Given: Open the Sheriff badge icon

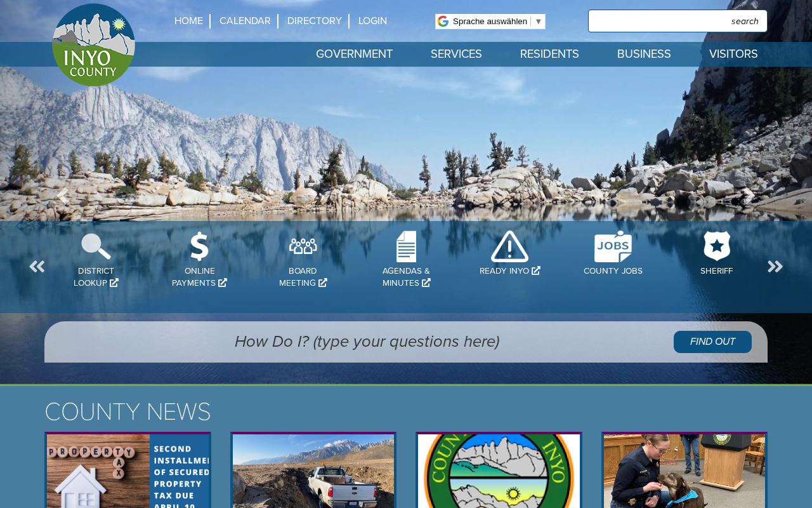Looking at the screenshot, I should [717, 246].
